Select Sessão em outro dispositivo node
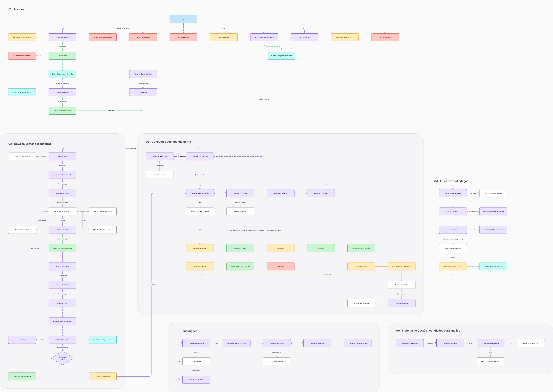553x392 pixels. pos(345,37)
